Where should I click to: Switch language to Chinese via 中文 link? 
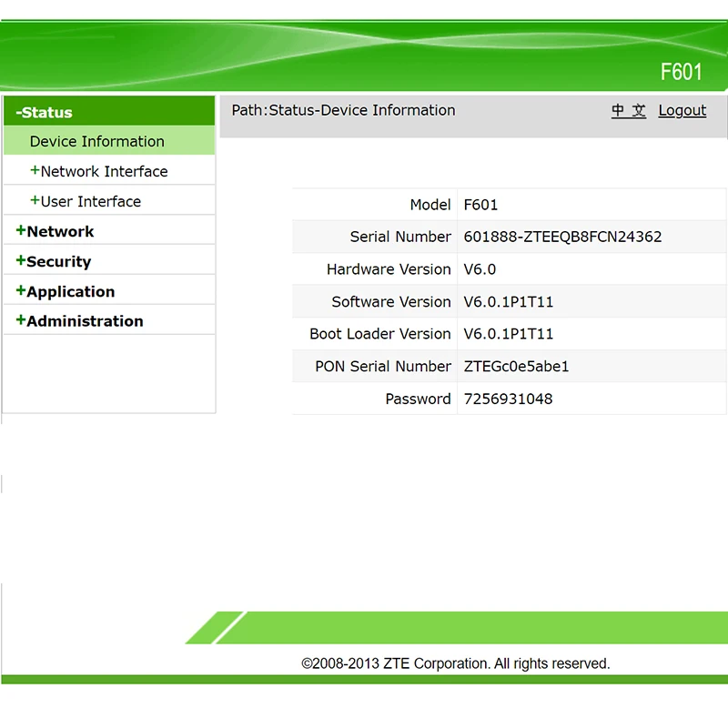[628, 110]
